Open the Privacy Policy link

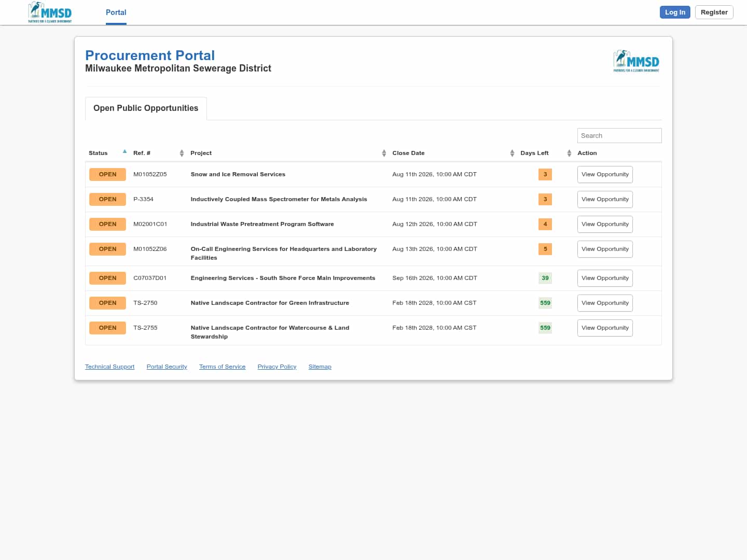click(x=277, y=367)
